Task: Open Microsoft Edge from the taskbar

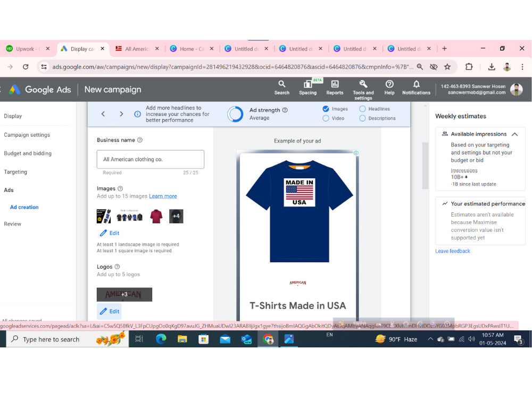Action: [161, 339]
